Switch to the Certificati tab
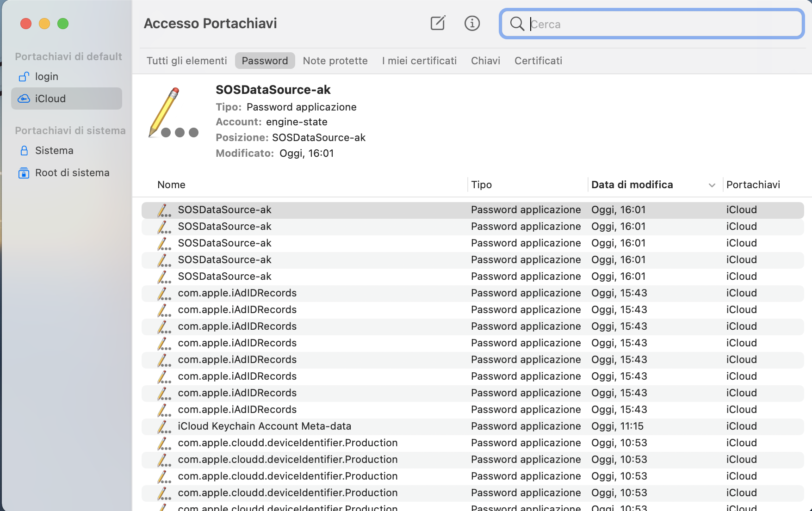812x511 pixels. point(538,61)
